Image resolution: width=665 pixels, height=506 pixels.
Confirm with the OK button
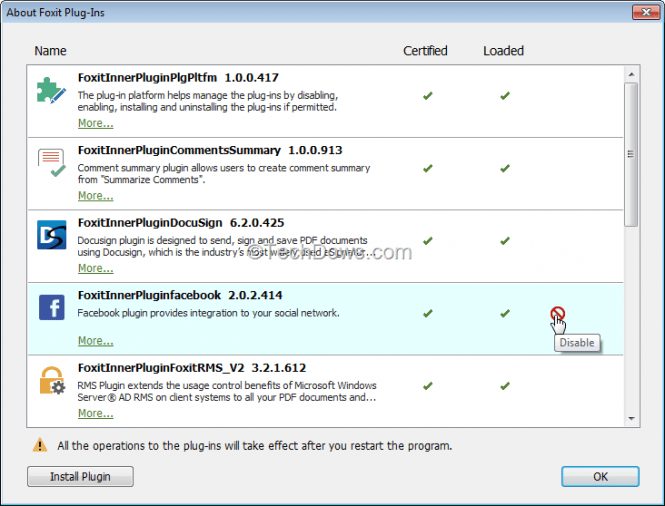click(x=600, y=477)
